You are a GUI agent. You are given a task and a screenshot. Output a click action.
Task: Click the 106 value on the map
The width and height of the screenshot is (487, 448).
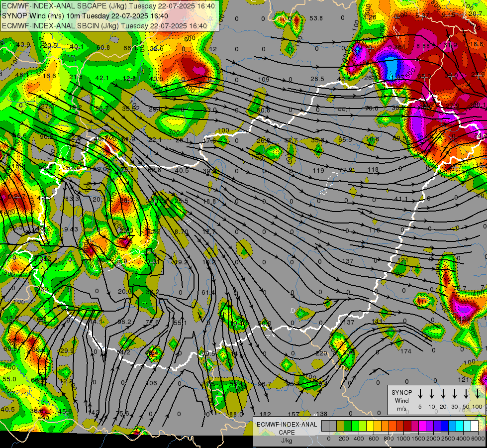click(151, 383)
